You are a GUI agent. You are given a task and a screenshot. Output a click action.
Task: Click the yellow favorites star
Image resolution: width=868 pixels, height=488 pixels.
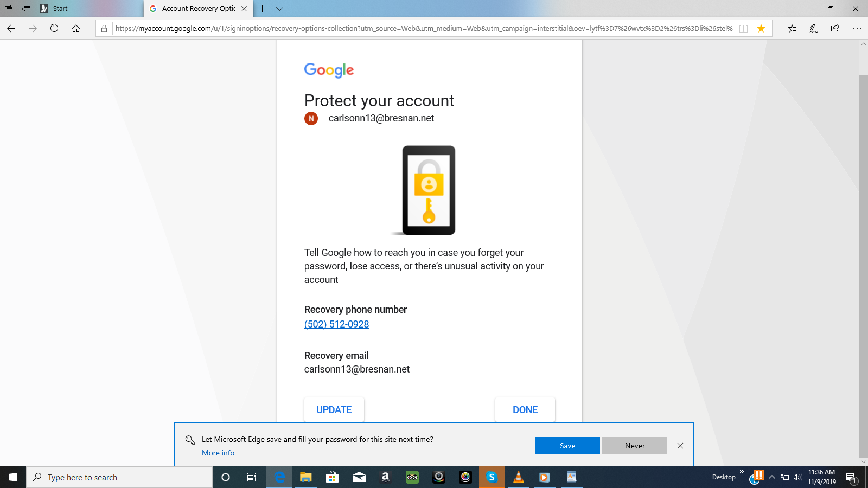pos(761,29)
